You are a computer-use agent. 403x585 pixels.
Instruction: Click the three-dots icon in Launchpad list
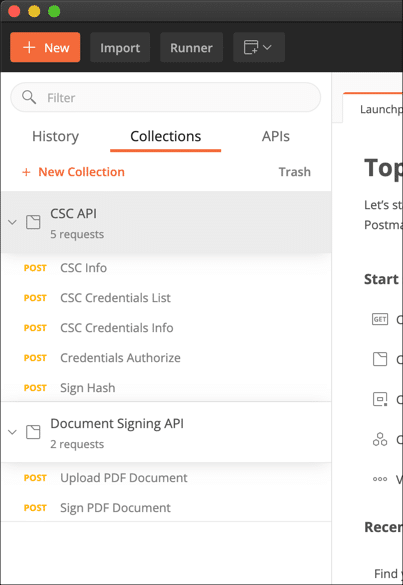[x=380, y=479]
